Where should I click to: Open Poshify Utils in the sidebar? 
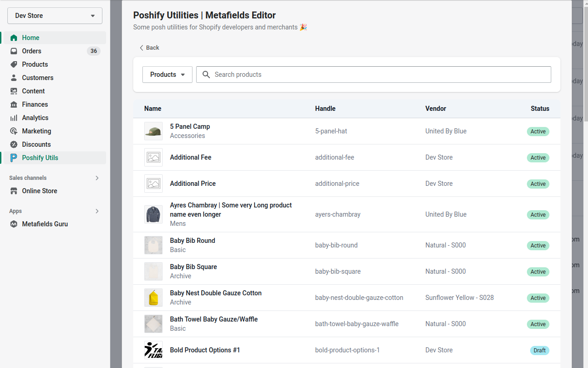[54, 158]
